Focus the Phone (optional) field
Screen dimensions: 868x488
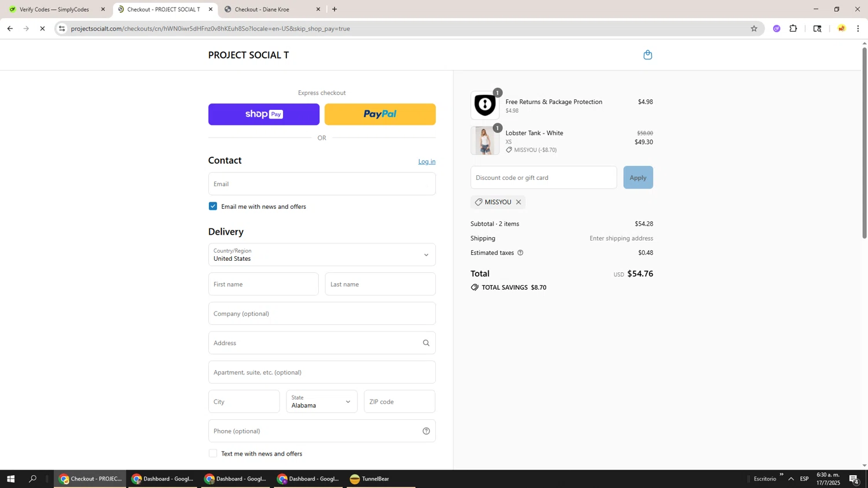[322, 431]
